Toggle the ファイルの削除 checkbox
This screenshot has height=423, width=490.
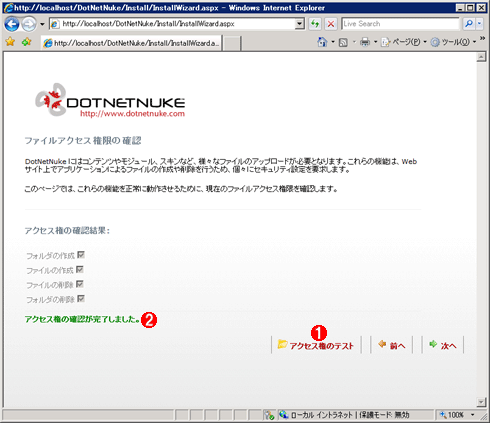(80, 284)
